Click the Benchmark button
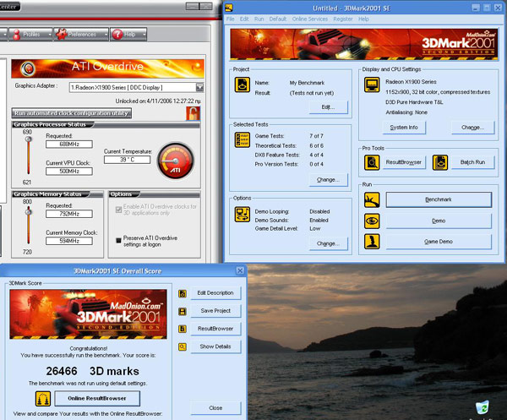The width and height of the screenshot is (507, 420). click(x=439, y=199)
